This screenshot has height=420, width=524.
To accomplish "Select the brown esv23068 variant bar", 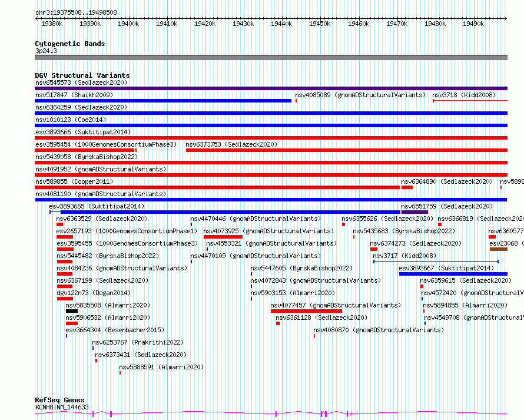I will click(498, 249).
